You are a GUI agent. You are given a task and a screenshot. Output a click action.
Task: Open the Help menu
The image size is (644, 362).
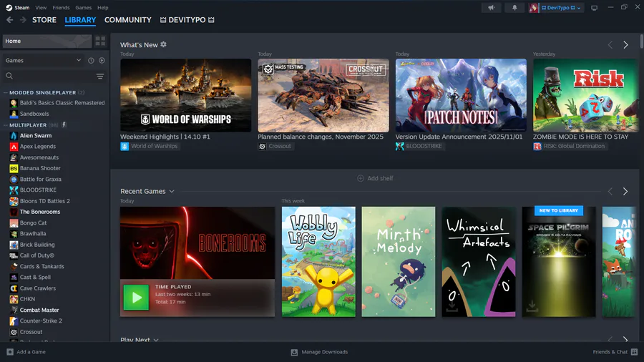pyautogui.click(x=102, y=7)
